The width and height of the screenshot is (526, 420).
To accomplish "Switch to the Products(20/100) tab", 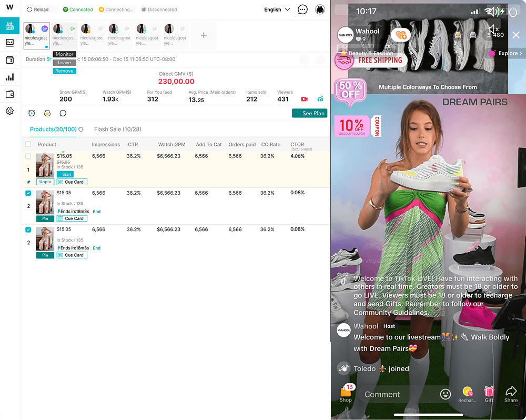I will [x=53, y=129].
